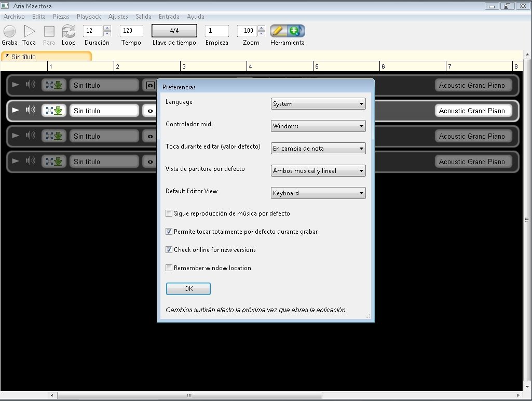Enable Remember window location checkbox

[169, 268]
